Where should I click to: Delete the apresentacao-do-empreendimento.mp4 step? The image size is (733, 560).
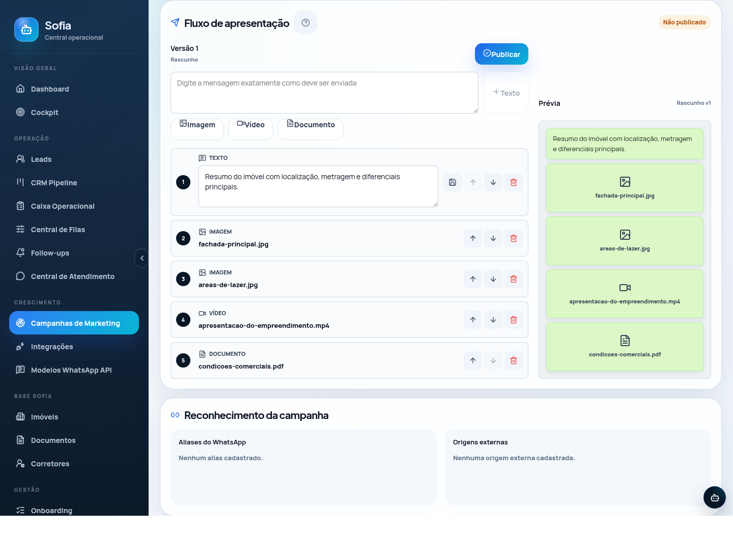pyautogui.click(x=514, y=320)
